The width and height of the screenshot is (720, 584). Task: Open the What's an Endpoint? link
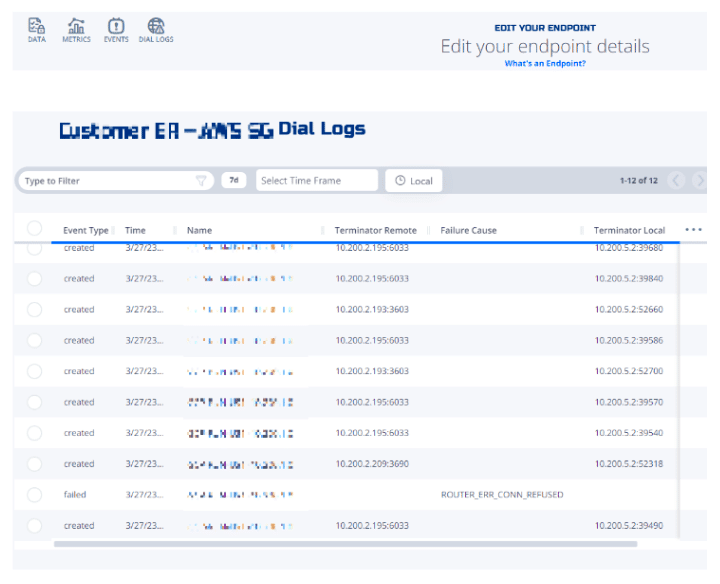pos(545,64)
